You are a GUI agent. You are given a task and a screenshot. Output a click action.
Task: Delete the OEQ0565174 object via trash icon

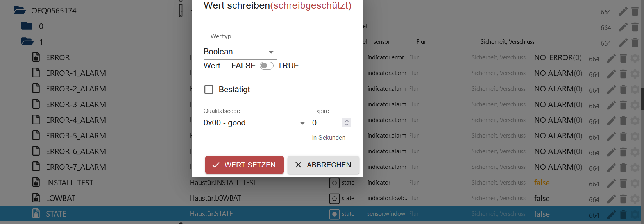pos(635,12)
